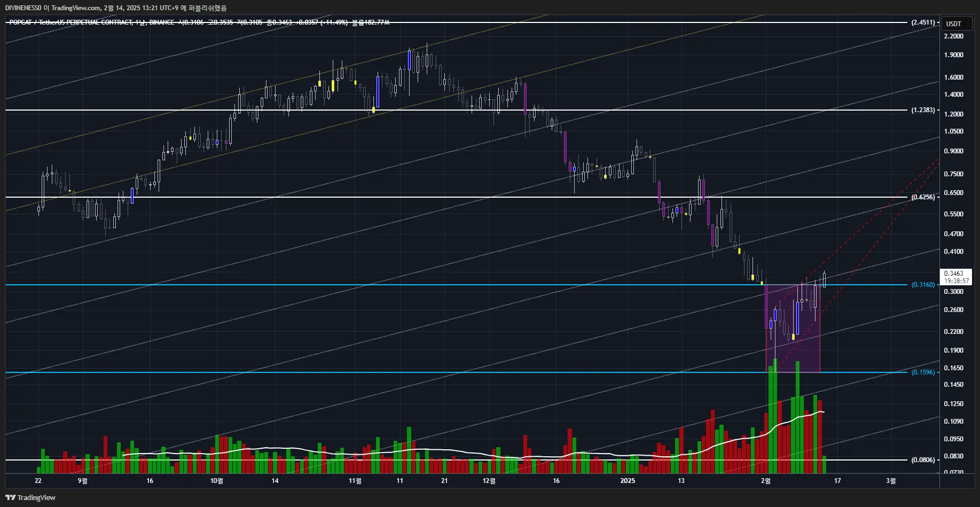This screenshot has width=980, height=507.
Task: Click the 1.4000 price axis label
Action: 954,95
